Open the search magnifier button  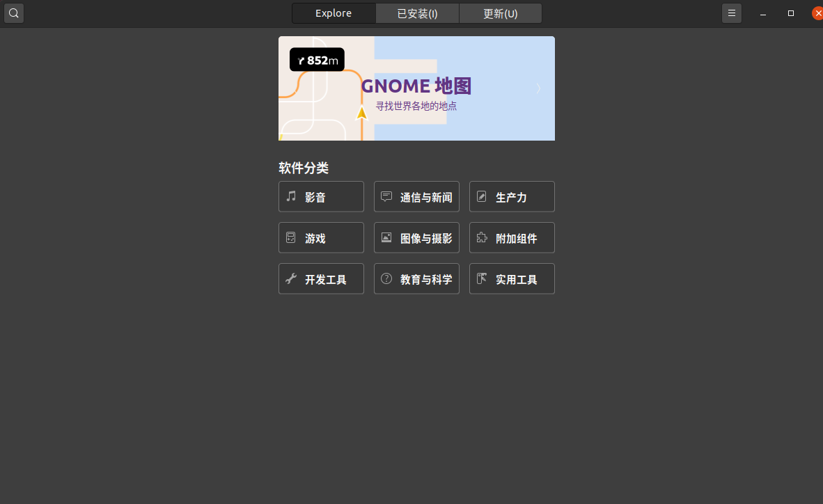[x=14, y=13]
